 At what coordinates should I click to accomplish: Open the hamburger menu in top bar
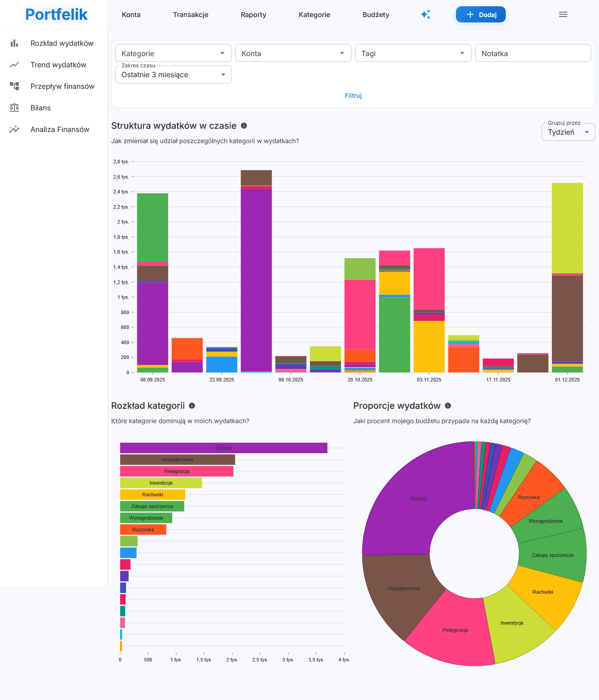click(563, 14)
